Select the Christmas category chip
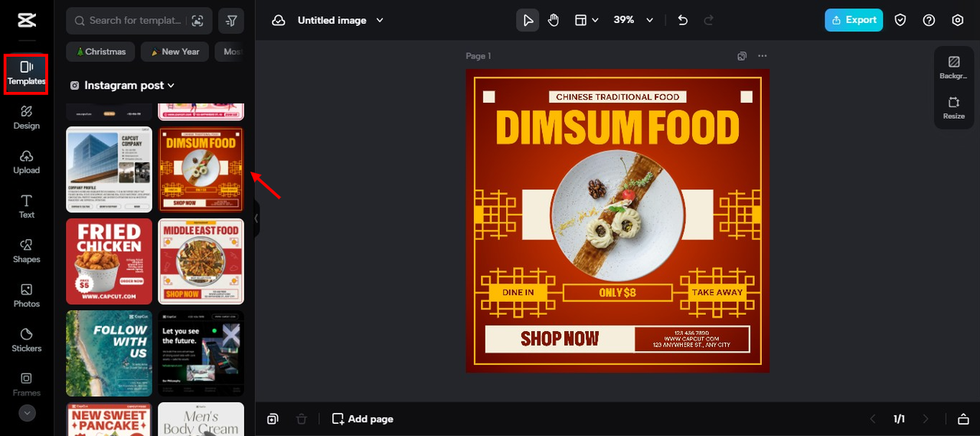 click(101, 51)
